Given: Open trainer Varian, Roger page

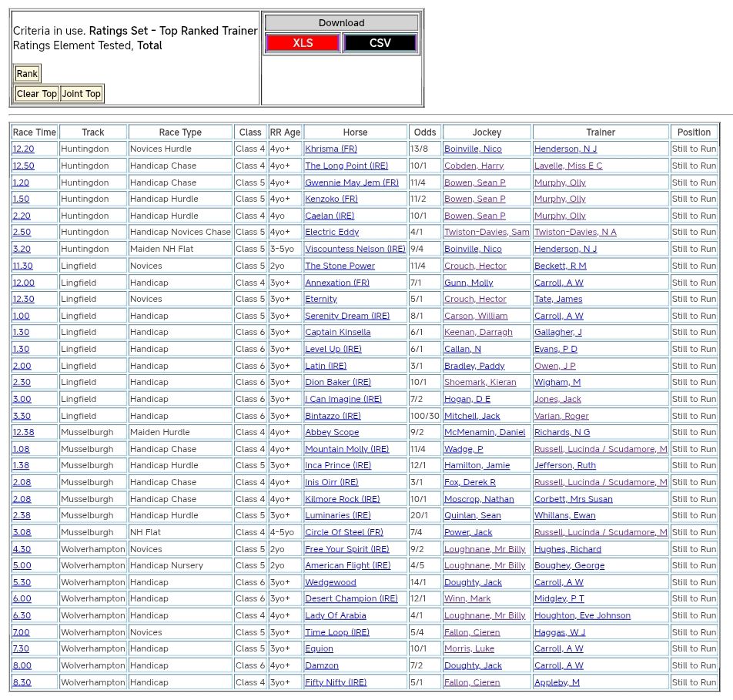Looking at the screenshot, I should (x=561, y=416).
